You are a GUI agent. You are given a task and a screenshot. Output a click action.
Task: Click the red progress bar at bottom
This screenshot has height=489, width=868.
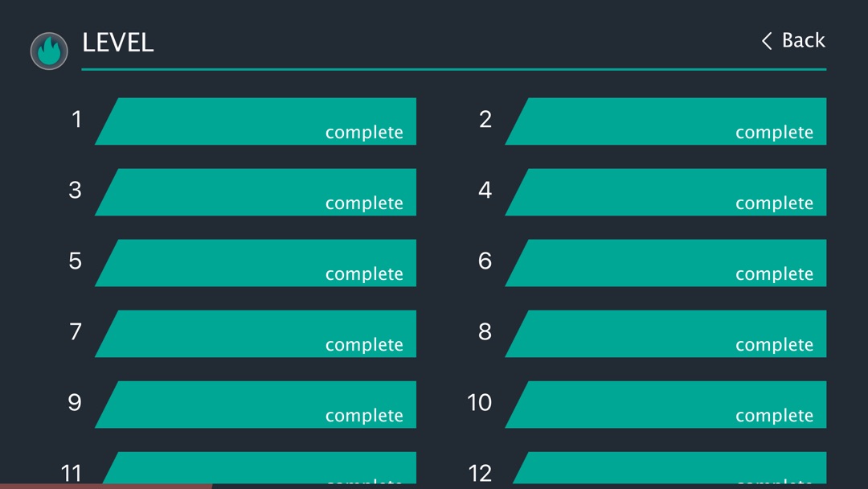point(105,486)
